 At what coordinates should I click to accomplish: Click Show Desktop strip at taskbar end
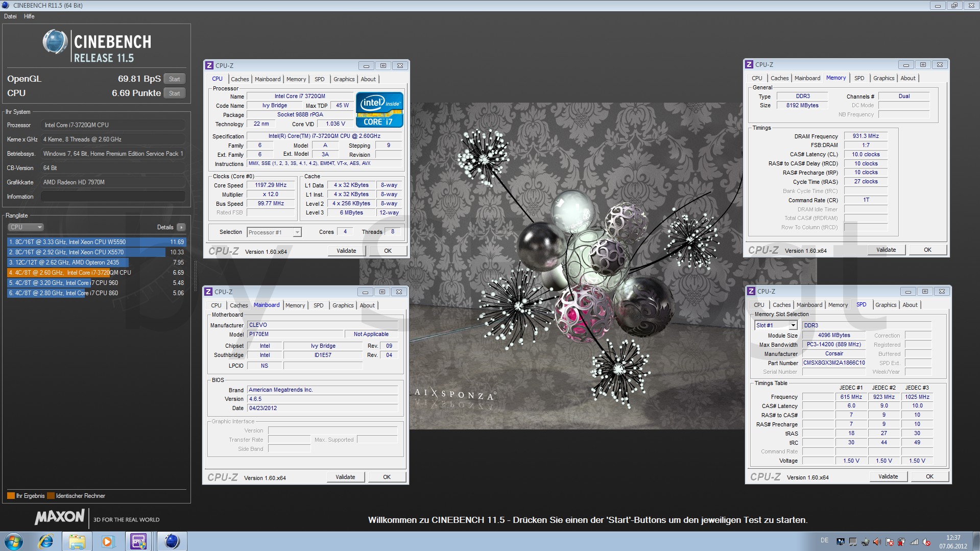[x=976, y=541]
